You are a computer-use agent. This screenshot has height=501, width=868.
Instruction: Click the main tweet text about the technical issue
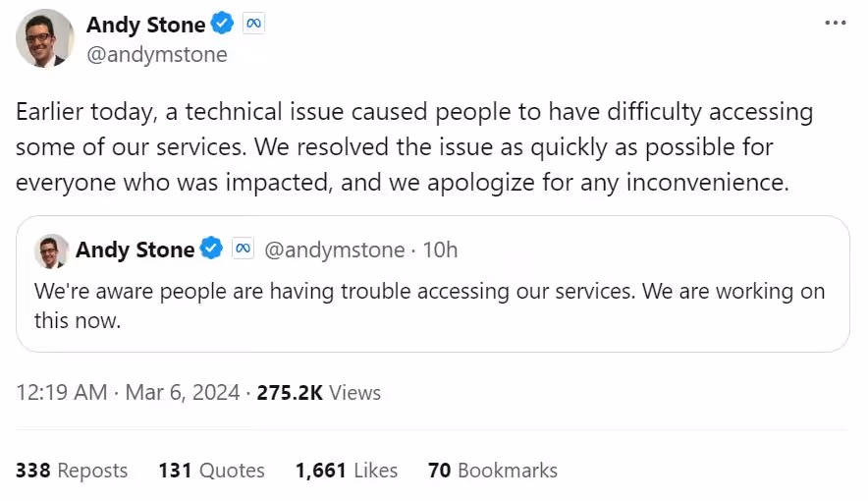point(412,147)
